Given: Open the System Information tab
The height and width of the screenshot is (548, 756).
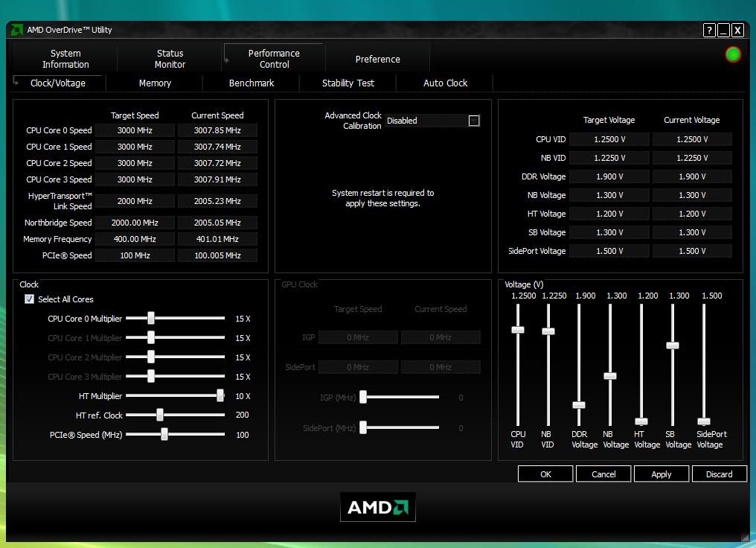Looking at the screenshot, I should 65,58.
